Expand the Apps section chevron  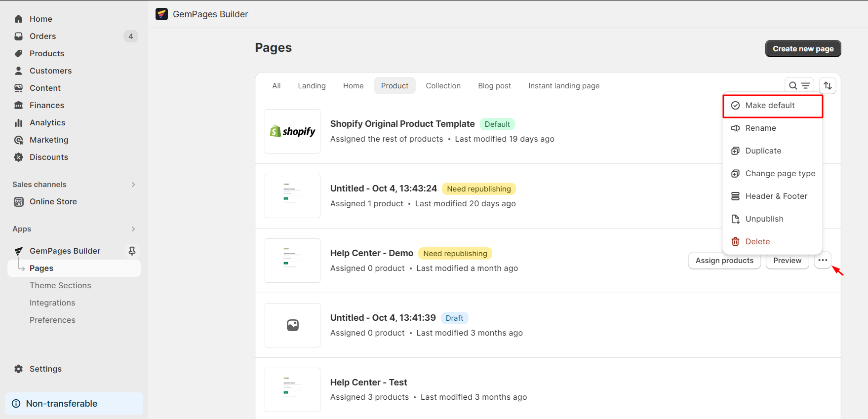pyautogui.click(x=133, y=229)
